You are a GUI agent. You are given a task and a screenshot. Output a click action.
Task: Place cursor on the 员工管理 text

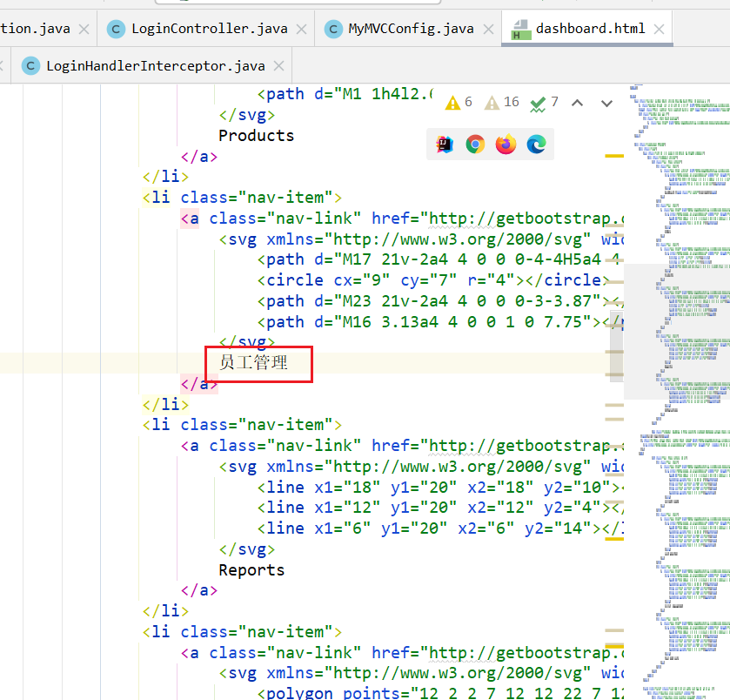point(253,363)
